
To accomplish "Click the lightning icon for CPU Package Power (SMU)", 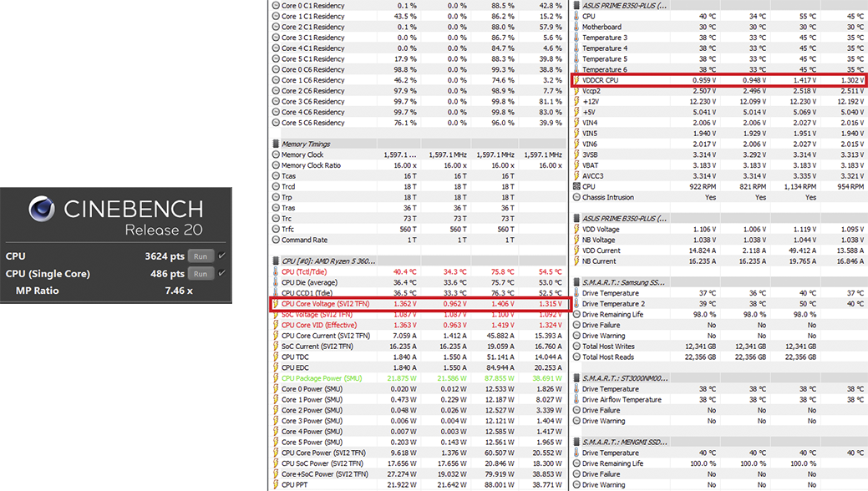I will point(276,378).
